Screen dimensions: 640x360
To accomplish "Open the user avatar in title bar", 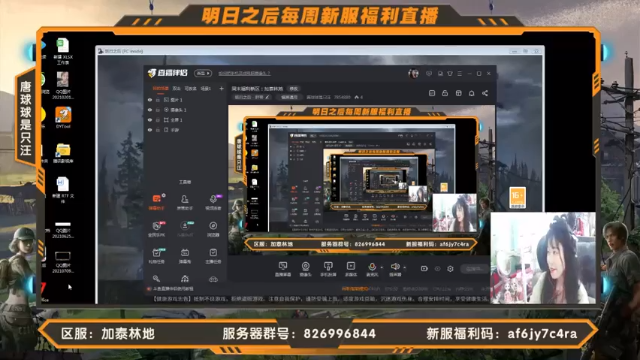I will pos(413,73).
